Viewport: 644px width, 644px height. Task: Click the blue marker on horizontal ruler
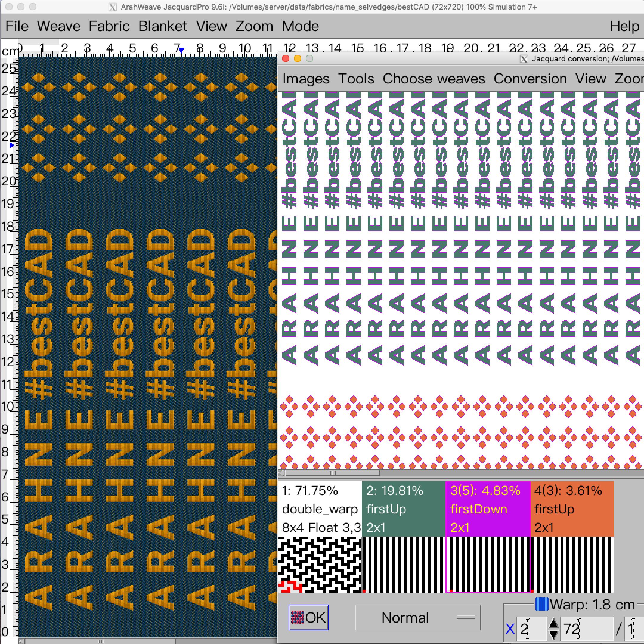pos(181,50)
